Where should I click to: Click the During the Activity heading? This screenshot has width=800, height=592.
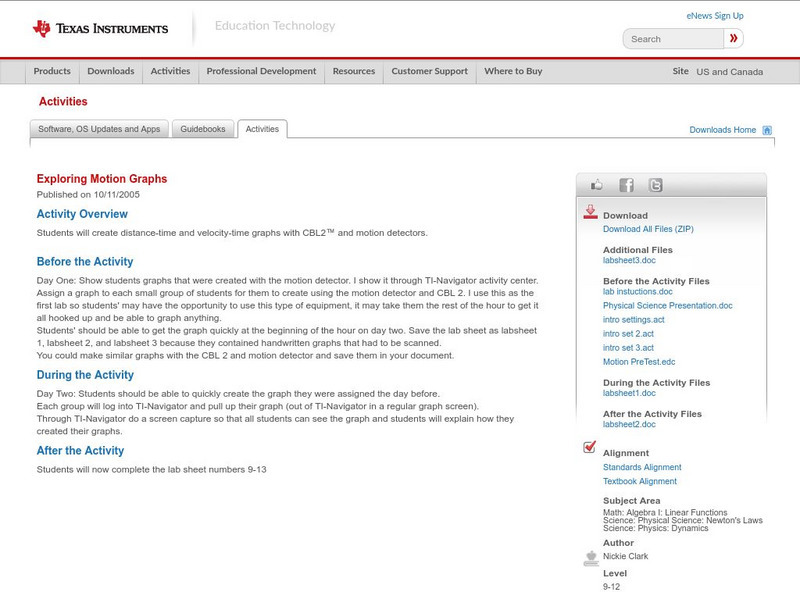tap(85, 375)
